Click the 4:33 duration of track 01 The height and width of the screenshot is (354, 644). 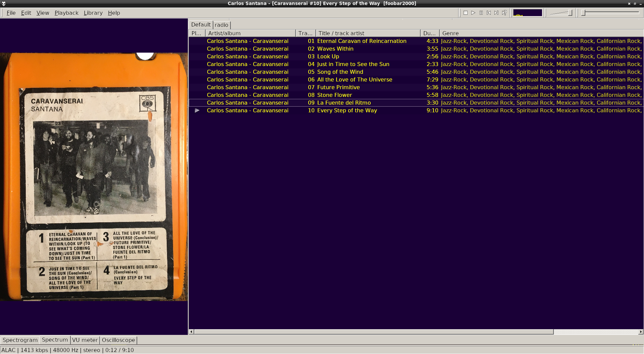pos(432,41)
